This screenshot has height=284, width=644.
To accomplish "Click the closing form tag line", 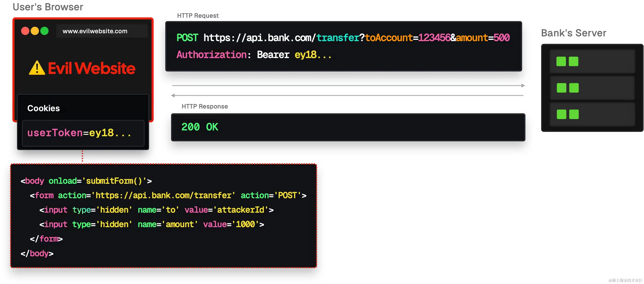I will click(46, 239).
